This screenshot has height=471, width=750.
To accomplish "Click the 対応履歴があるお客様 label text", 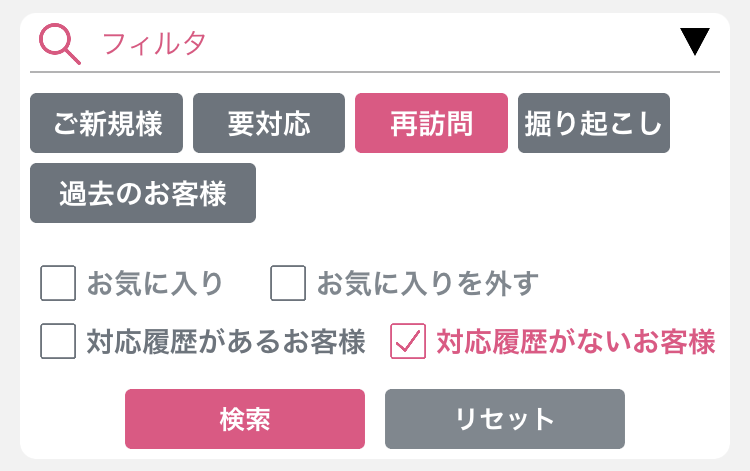I will click(x=226, y=341).
